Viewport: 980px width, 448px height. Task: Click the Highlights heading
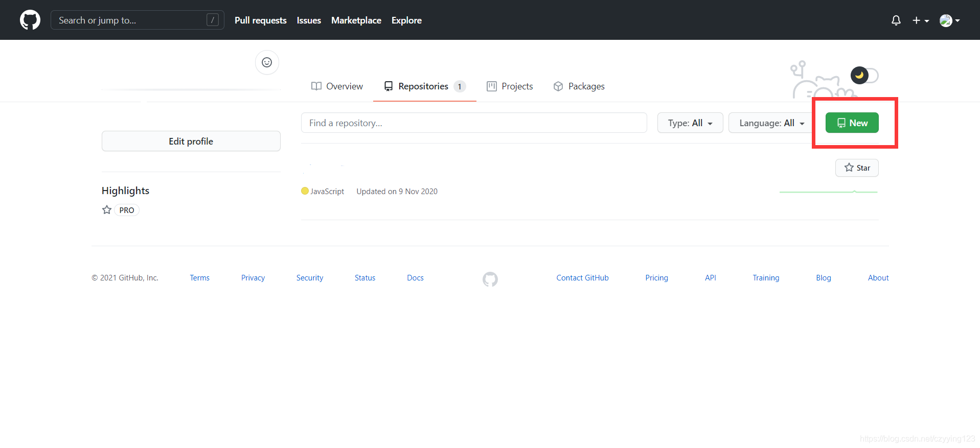(125, 191)
